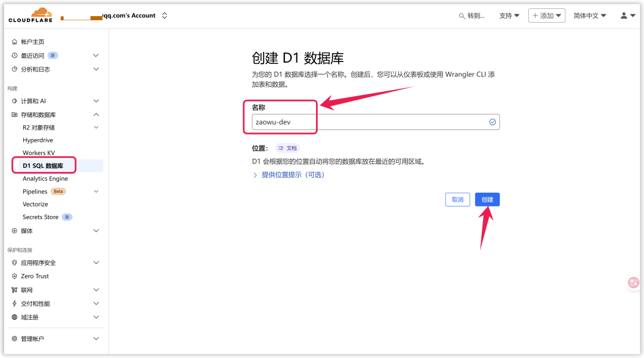
Task: Go to 帐户主页 in the sidebar
Action: 32,42
